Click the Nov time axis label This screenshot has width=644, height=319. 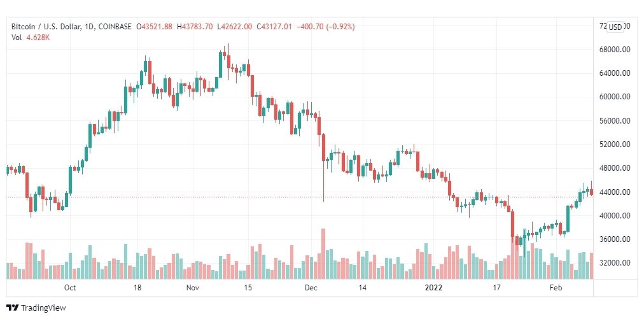pos(193,288)
